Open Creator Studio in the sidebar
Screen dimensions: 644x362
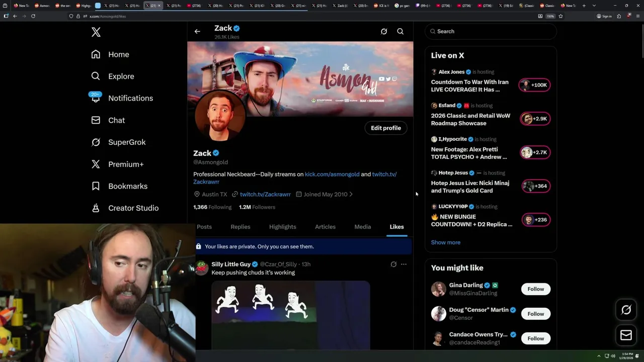point(125,208)
